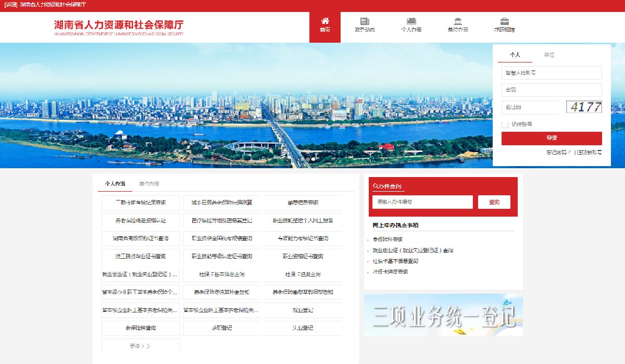The height and width of the screenshot is (364, 625).
Task: Click the magnifier icon beside 办件查询
Action: (x=376, y=186)
